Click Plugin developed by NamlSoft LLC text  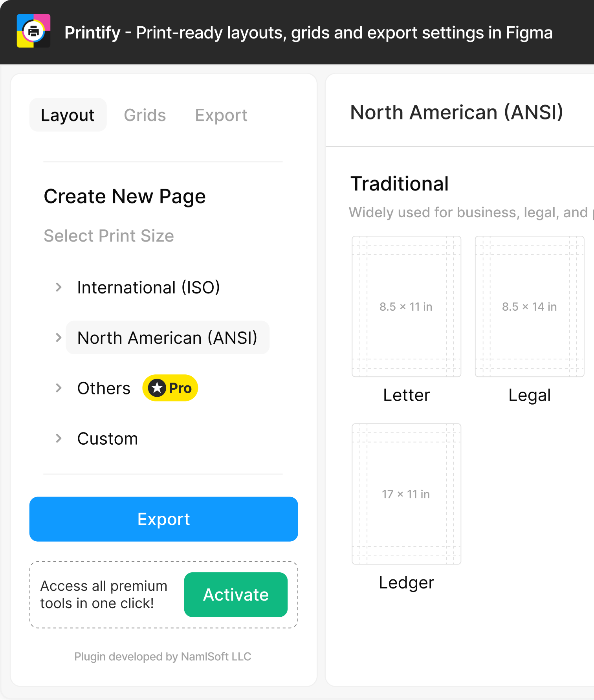(163, 656)
